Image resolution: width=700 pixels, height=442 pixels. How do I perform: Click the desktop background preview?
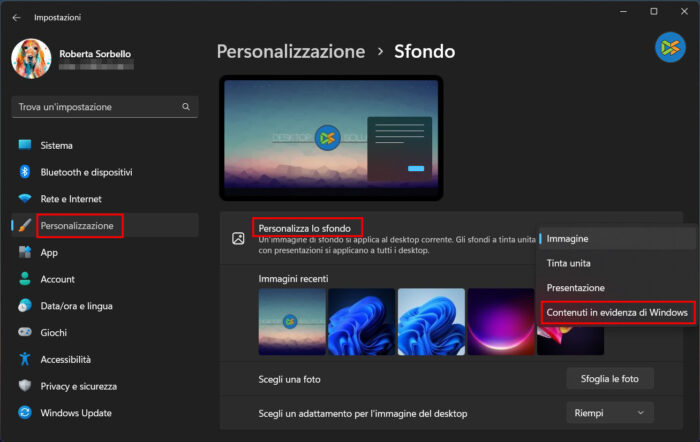click(331, 138)
